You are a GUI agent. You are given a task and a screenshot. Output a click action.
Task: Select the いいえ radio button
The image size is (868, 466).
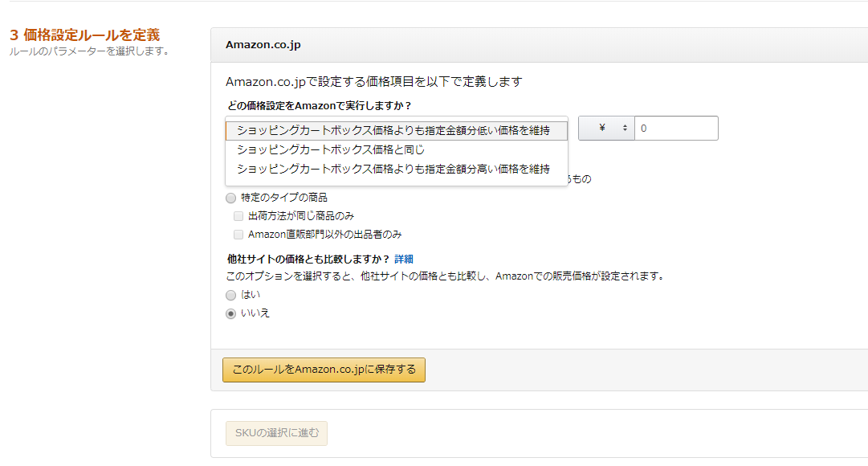point(231,313)
